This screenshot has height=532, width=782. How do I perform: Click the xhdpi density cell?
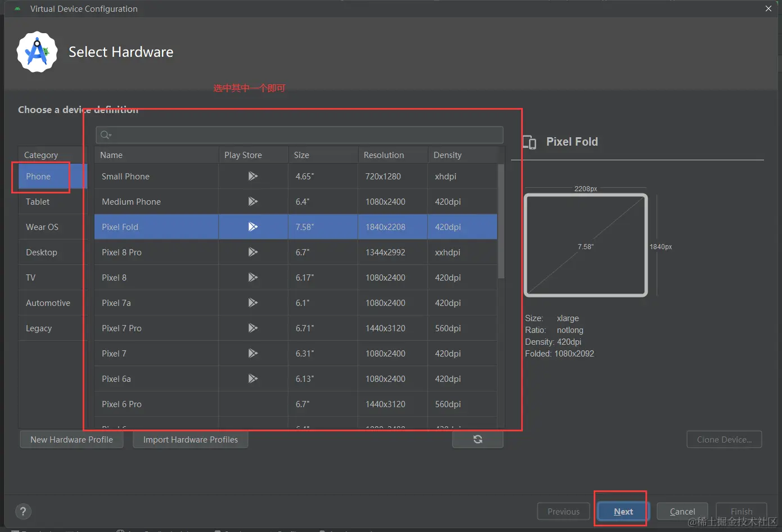pos(462,176)
